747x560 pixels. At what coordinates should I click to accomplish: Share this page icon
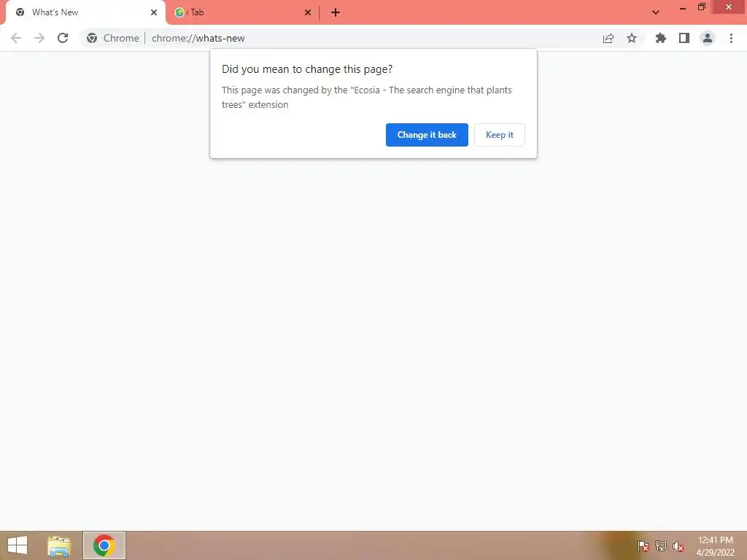click(x=608, y=38)
